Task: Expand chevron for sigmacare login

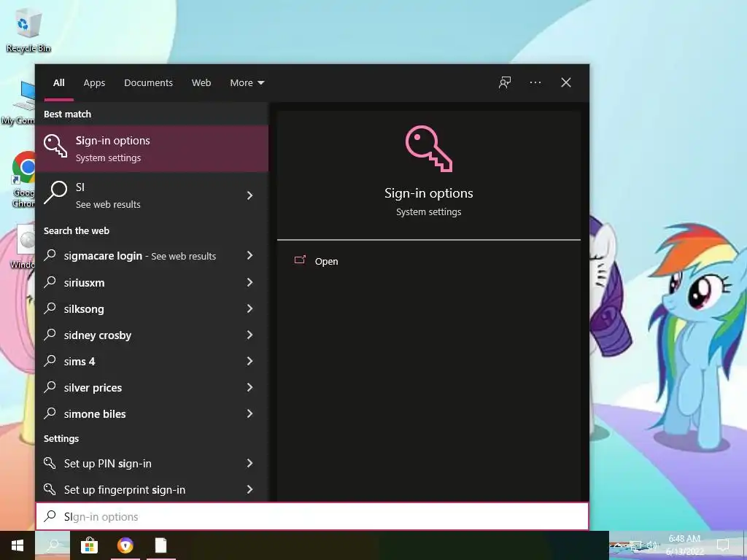Action: [x=249, y=255]
